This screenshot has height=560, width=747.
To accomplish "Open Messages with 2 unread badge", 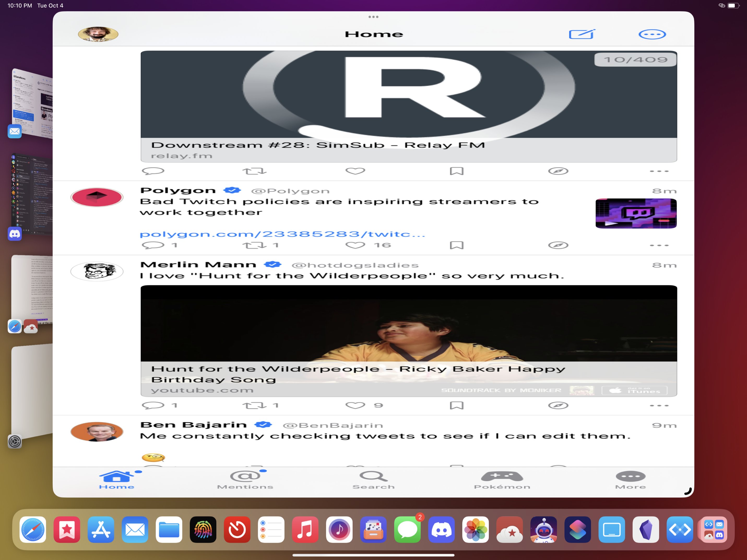I will [x=407, y=529].
